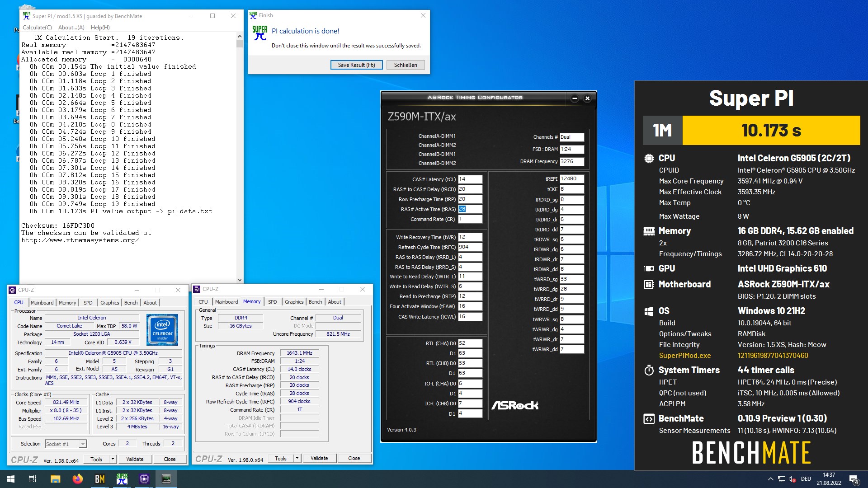Click RAS# Active Time (tRAS) field
The height and width of the screenshot is (488, 868).
coord(470,209)
